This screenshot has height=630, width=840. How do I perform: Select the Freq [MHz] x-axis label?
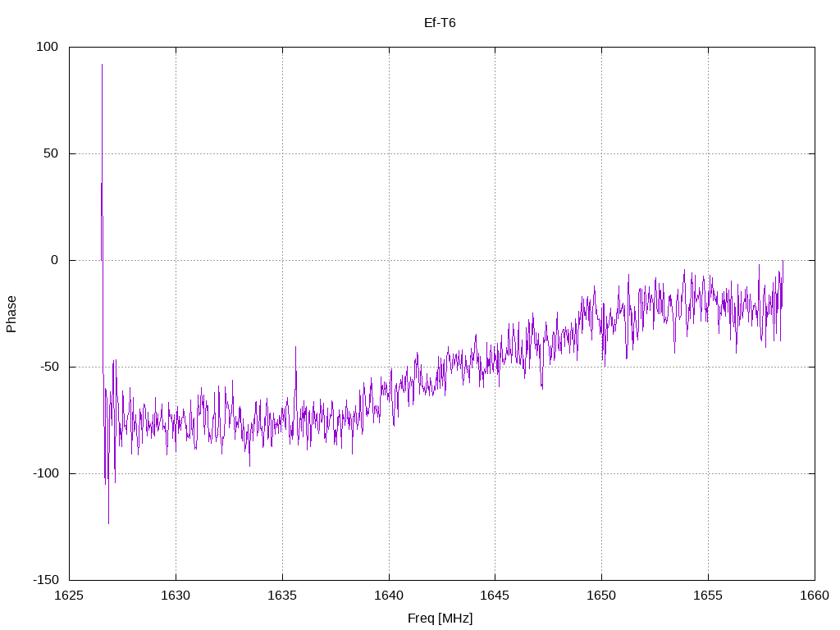click(440, 619)
